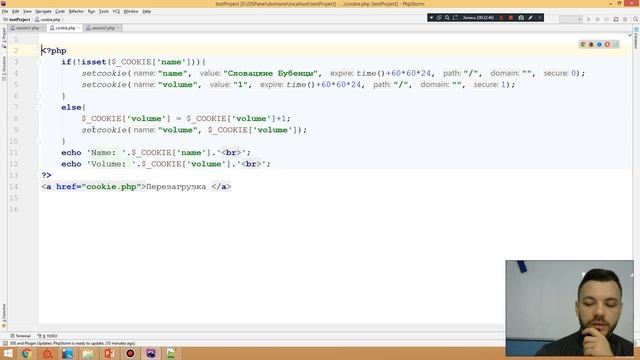
Task: Activate the recorder drawing pencil tool
Action: pos(530,18)
